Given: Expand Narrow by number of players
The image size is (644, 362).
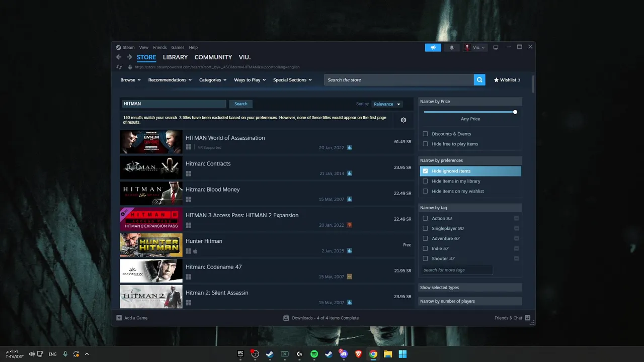Looking at the screenshot, I should tap(470, 301).
